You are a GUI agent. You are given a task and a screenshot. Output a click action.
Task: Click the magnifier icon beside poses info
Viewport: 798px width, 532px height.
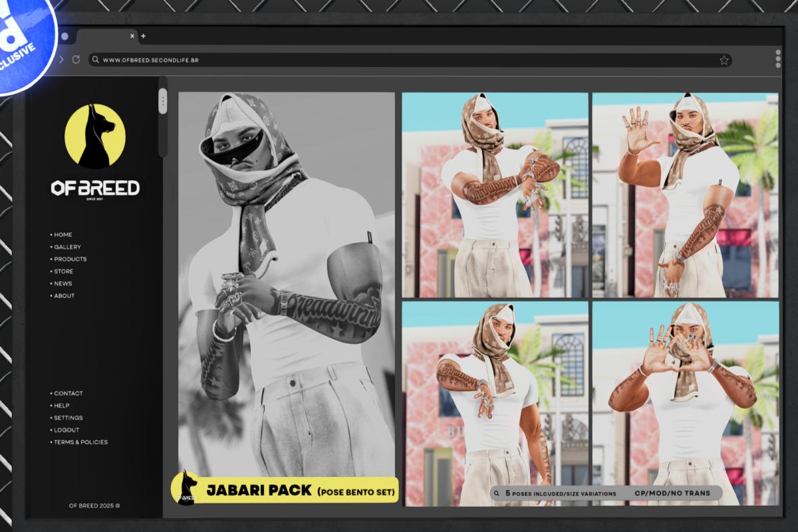click(x=497, y=493)
